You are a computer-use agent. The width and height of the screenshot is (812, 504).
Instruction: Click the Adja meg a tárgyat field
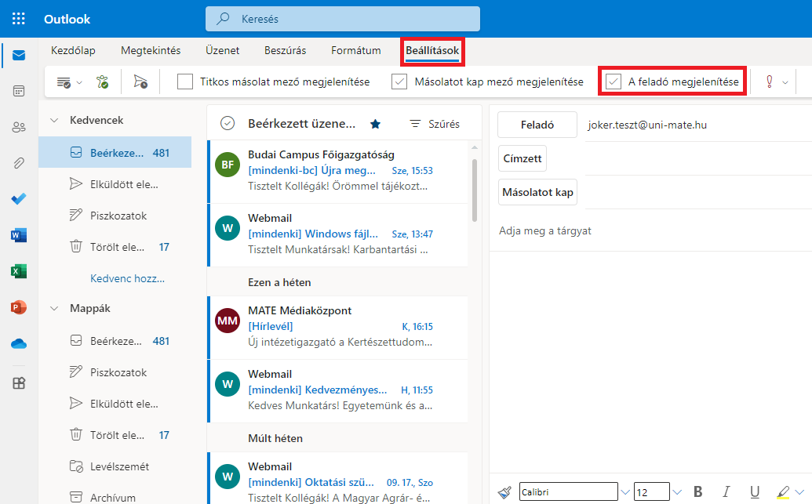(650, 230)
